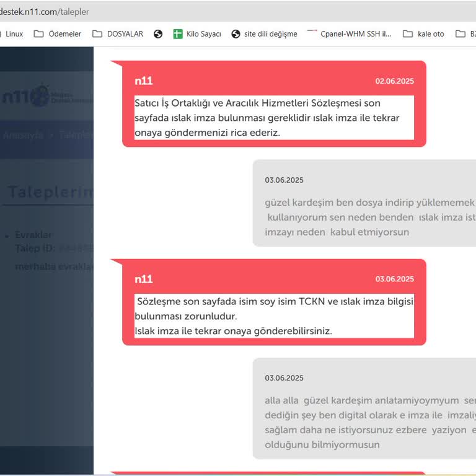Click the 02.06.2025 date stamp
The width and height of the screenshot is (476, 476).
[x=394, y=81]
